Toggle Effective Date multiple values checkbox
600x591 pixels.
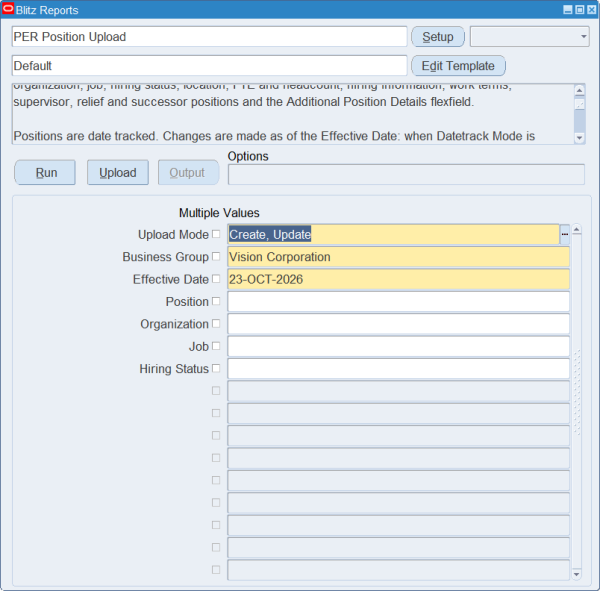pos(216,279)
